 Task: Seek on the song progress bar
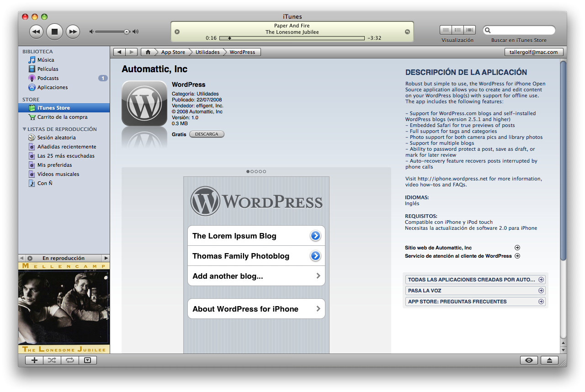click(x=292, y=38)
